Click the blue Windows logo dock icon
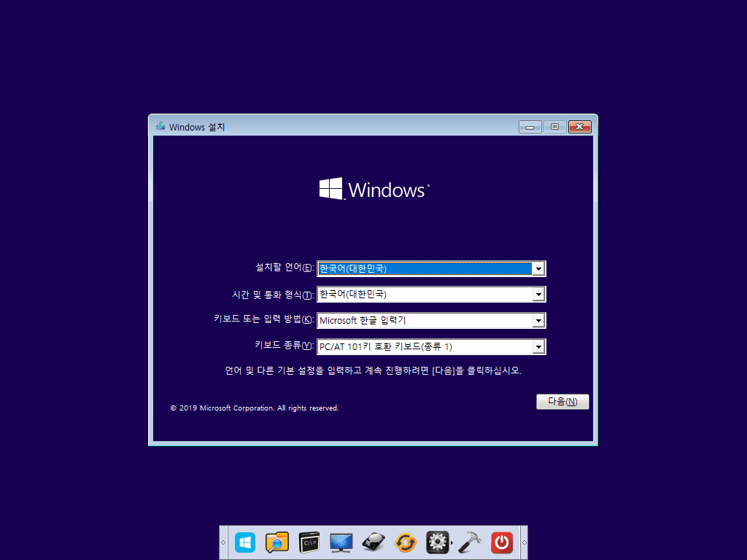The width and height of the screenshot is (747, 560). coord(245,542)
